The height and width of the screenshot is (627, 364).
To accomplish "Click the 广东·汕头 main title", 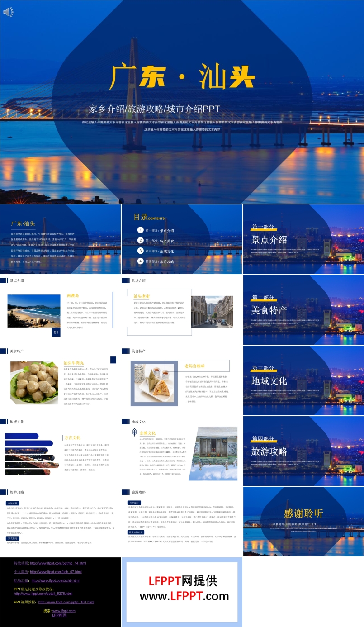I will (x=182, y=77).
